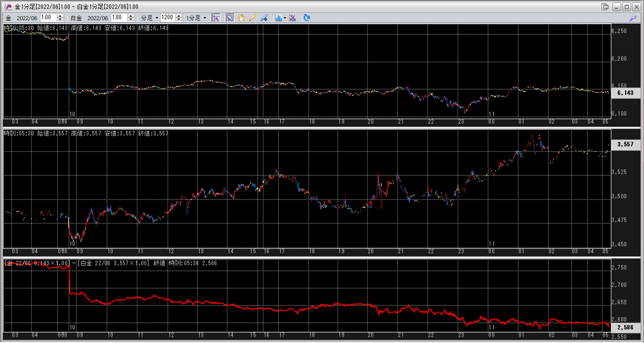Click the delete indicators chart icon
The width and height of the screenshot is (644, 343).
click(x=293, y=18)
